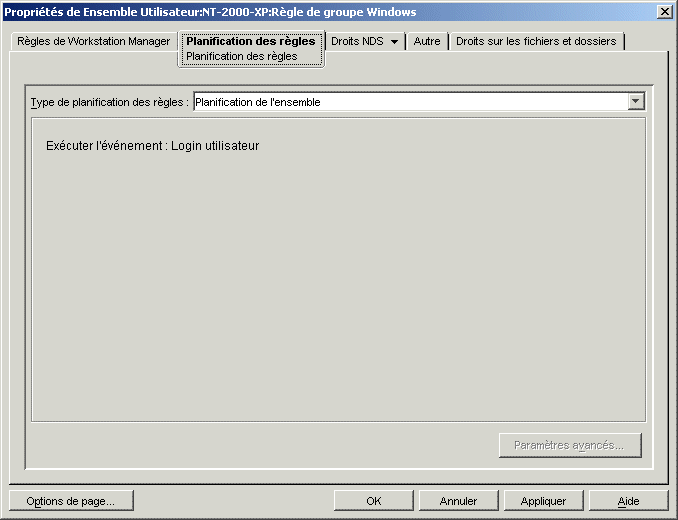The height and width of the screenshot is (520, 678).
Task: Choose the Planification des règles sub-page entry
Action: click(x=242, y=57)
